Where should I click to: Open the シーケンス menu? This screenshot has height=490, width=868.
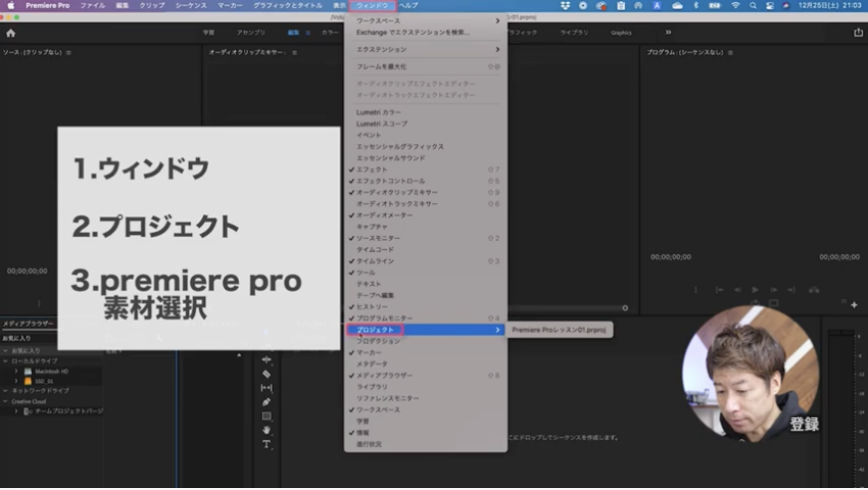(x=191, y=6)
